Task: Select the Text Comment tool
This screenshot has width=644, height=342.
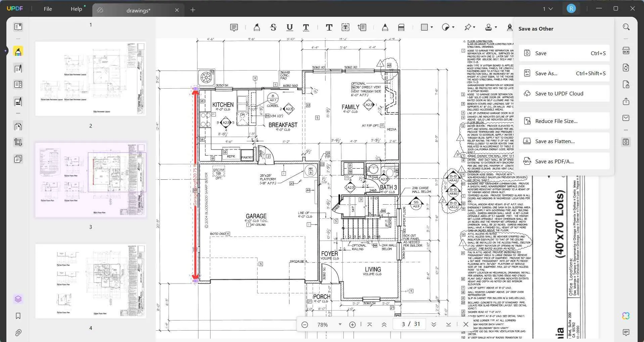Action: [329, 28]
